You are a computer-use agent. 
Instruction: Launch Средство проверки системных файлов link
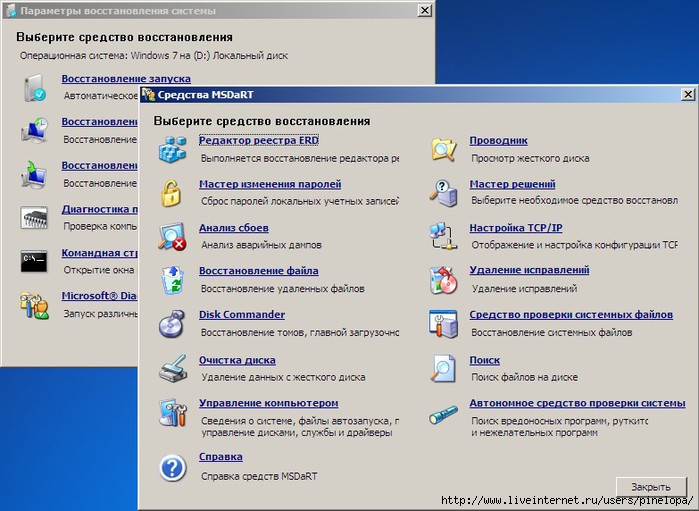click(571, 314)
